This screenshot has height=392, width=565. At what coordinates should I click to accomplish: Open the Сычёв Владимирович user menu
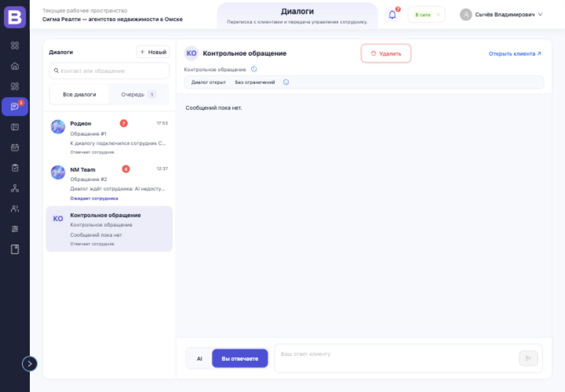click(x=501, y=15)
